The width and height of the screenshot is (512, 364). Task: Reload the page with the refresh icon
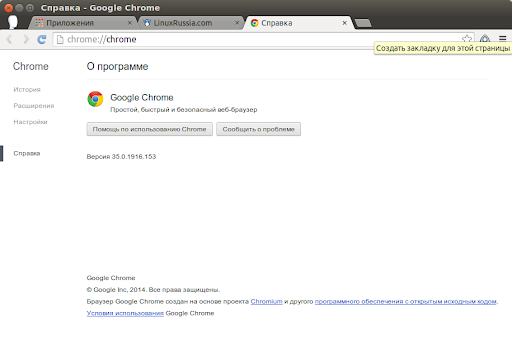pyautogui.click(x=42, y=39)
